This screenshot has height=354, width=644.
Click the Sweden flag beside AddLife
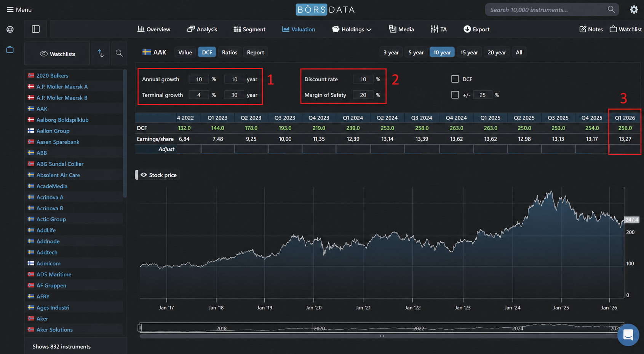pos(31,230)
